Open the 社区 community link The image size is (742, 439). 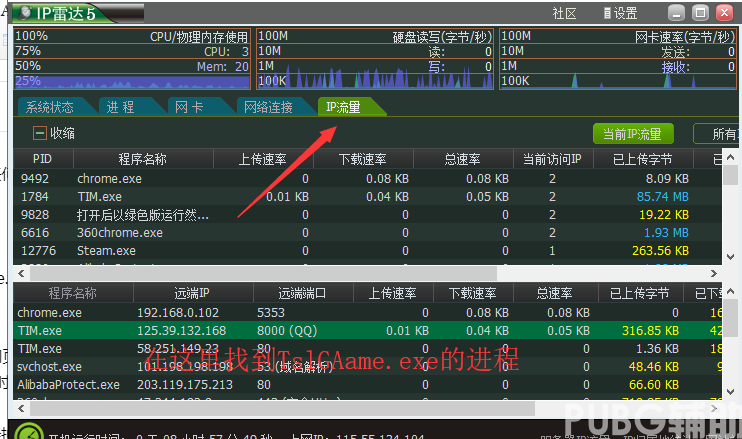tap(565, 13)
